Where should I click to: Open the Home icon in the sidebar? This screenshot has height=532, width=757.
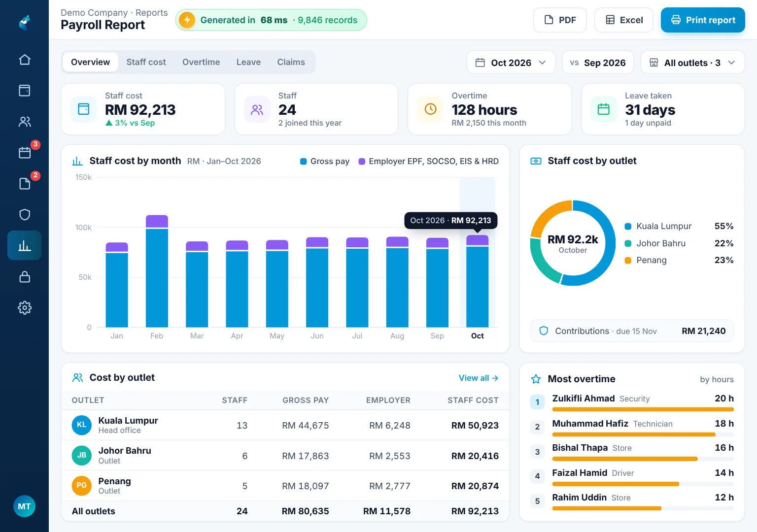(25, 60)
